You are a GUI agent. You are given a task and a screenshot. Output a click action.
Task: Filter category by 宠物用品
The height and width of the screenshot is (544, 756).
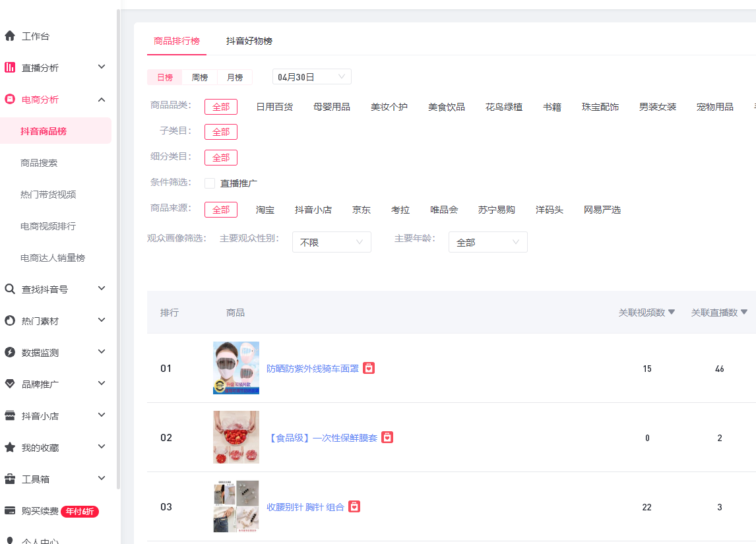pos(715,106)
